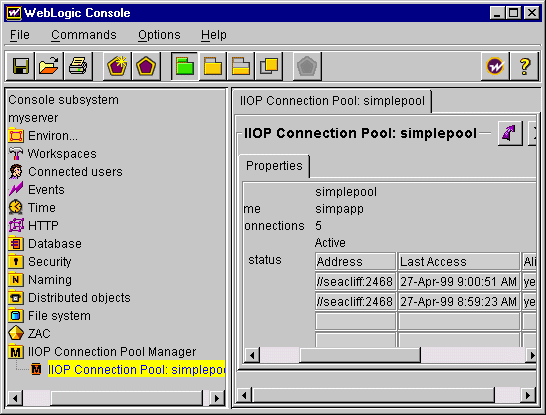The image size is (546, 415).
Task: Click right arrow of properties table scrollbar
Action: click(x=531, y=355)
